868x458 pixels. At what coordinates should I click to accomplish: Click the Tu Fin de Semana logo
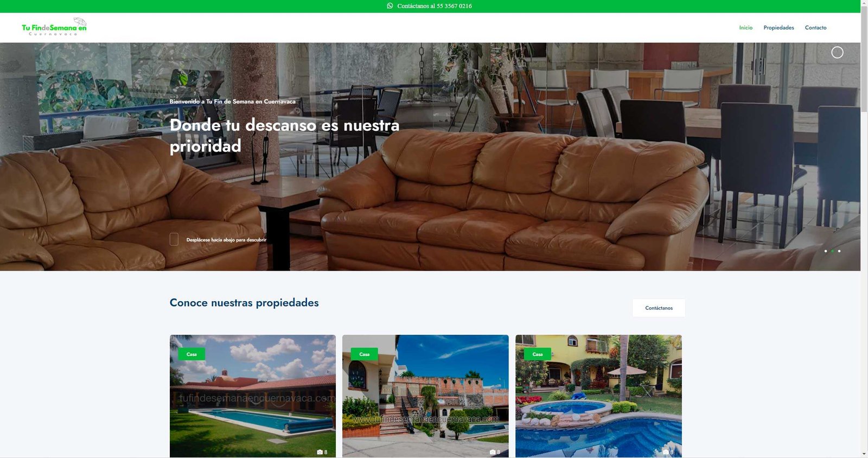(54, 27)
